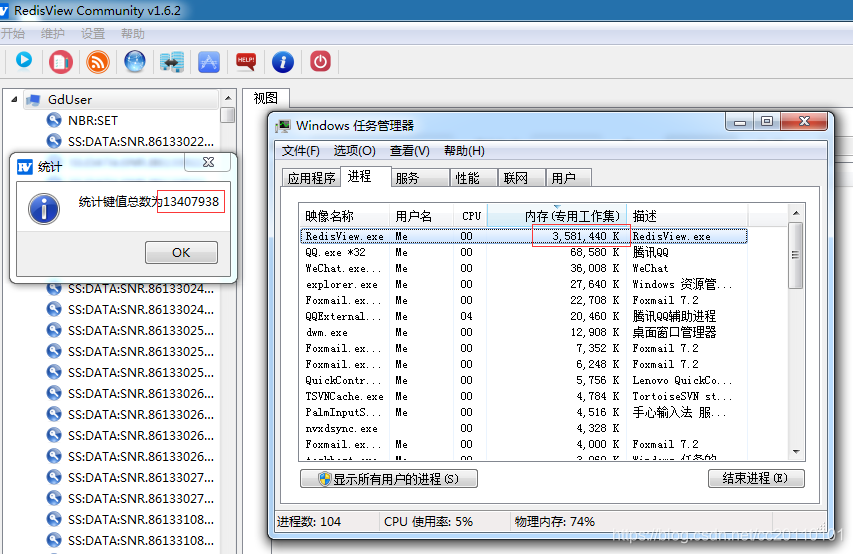Select the nvxdsync.exe process row
The height and width of the screenshot is (554, 853).
click(x=523, y=428)
